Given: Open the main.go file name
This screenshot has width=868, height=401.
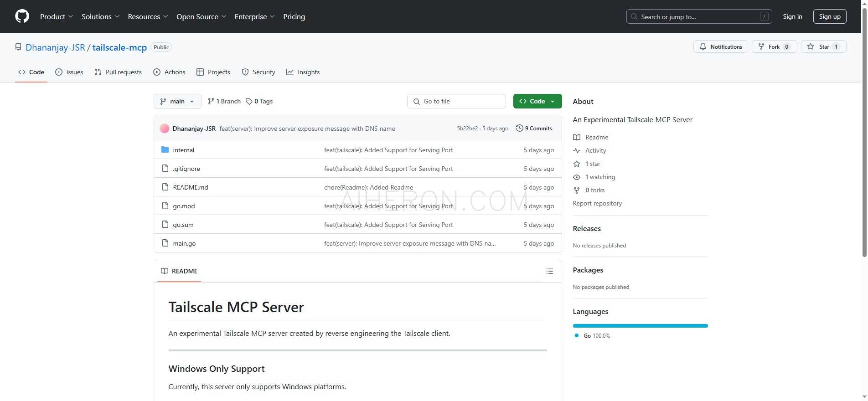Looking at the screenshot, I should [x=184, y=243].
